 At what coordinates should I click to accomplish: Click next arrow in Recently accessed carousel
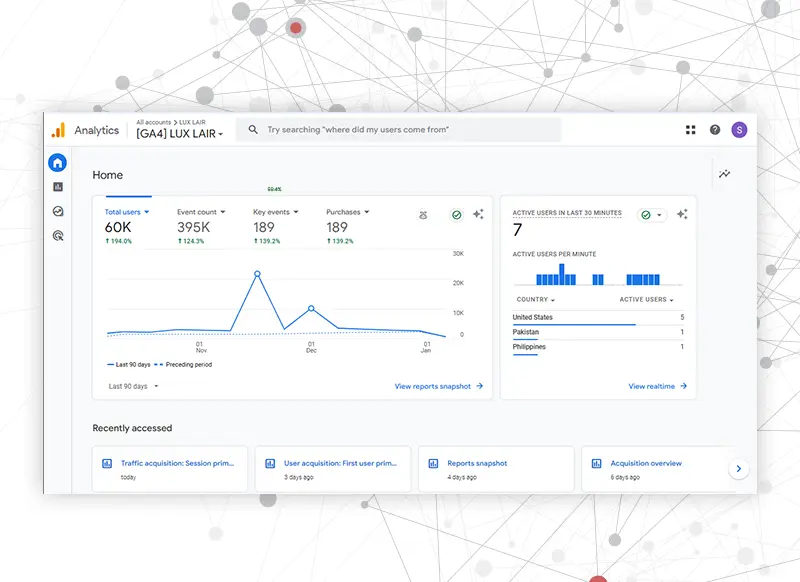[x=738, y=468]
